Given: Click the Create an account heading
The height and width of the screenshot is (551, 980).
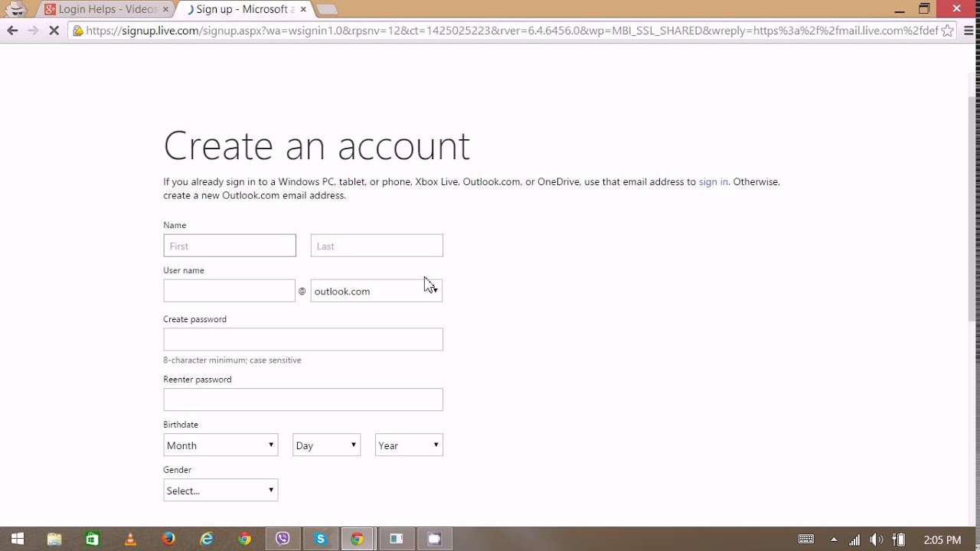Looking at the screenshot, I should point(316,145).
